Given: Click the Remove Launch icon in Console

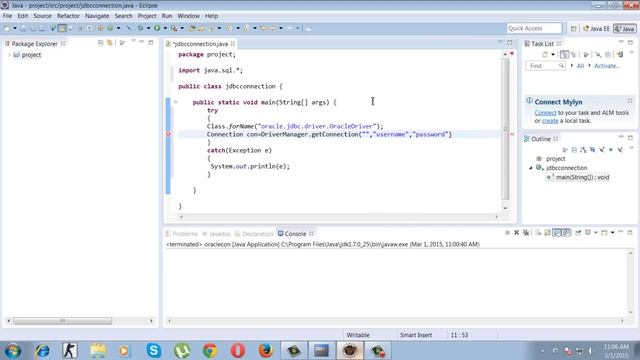Looking at the screenshot, I should point(516,233).
